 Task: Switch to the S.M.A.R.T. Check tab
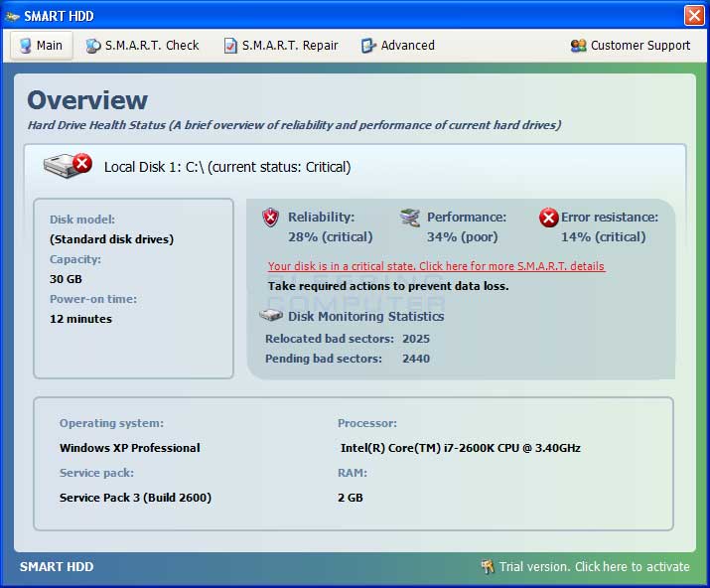click(x=142, y=46)
